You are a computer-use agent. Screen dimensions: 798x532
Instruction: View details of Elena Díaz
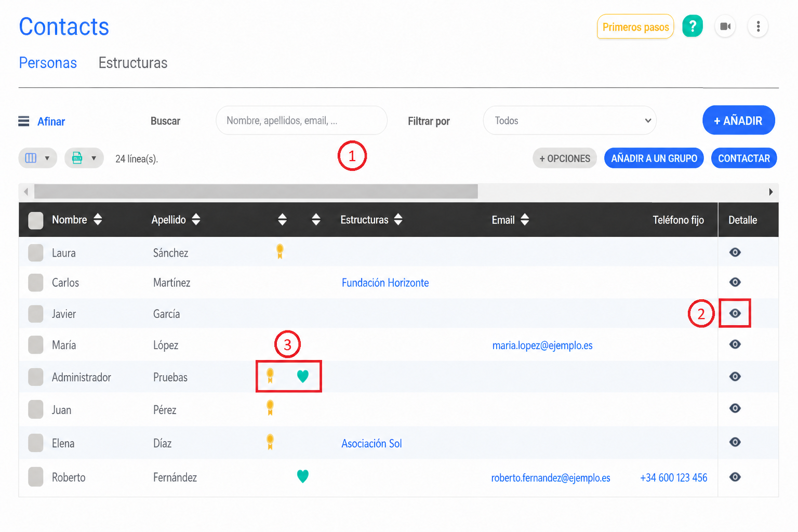tap(735, 442)
